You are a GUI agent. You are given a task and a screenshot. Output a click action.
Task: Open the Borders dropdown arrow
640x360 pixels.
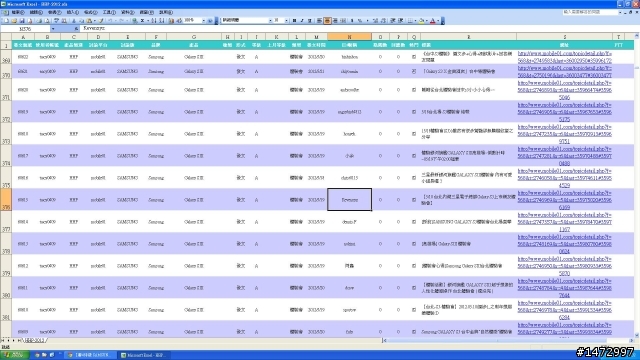click(416, 20)
